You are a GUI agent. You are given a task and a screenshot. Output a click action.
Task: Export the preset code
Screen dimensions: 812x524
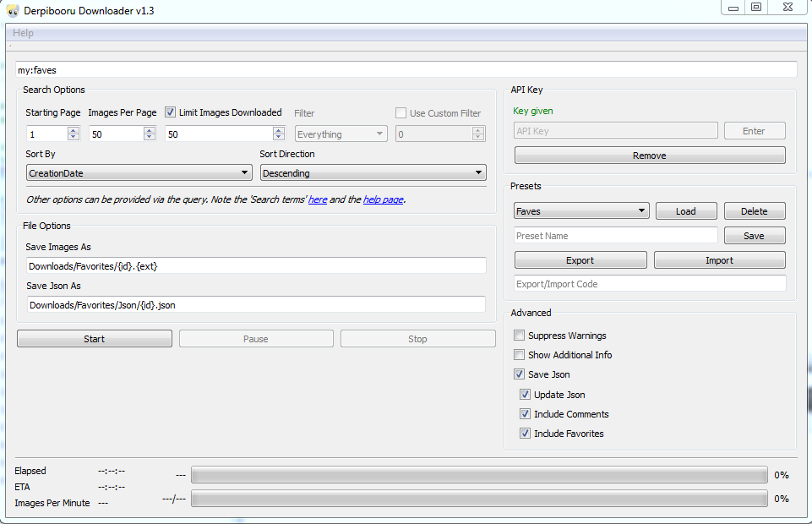[x=580, y=260]
